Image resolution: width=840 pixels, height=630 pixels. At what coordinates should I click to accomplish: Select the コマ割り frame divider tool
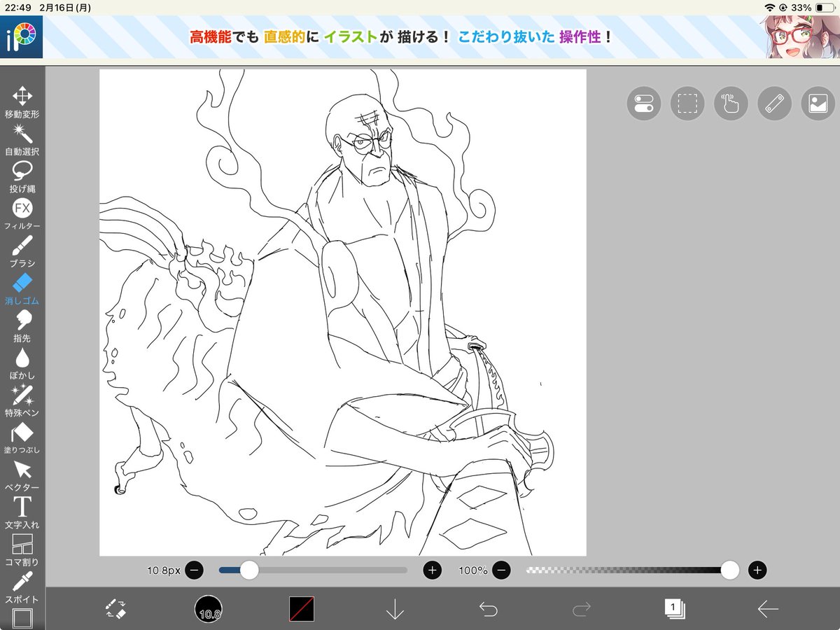(22, 550)
